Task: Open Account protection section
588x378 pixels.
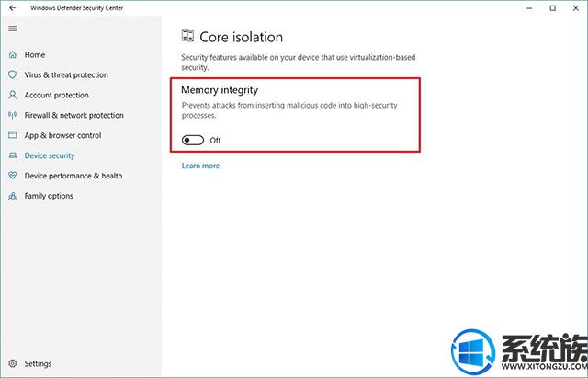Action: [57, 95]
